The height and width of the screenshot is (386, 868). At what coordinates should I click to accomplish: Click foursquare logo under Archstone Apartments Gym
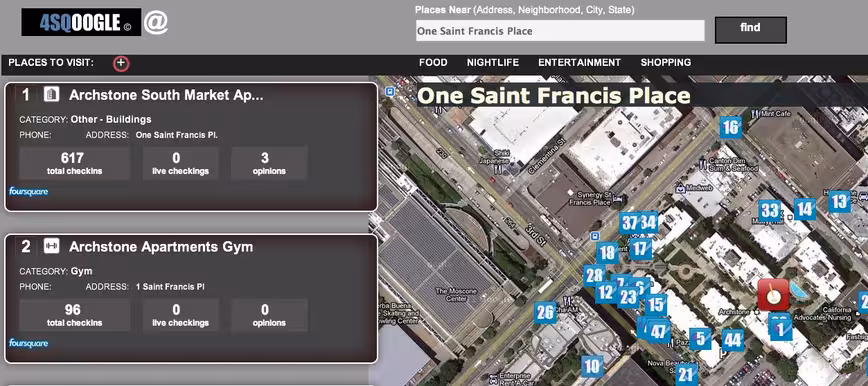pos(28,343)
